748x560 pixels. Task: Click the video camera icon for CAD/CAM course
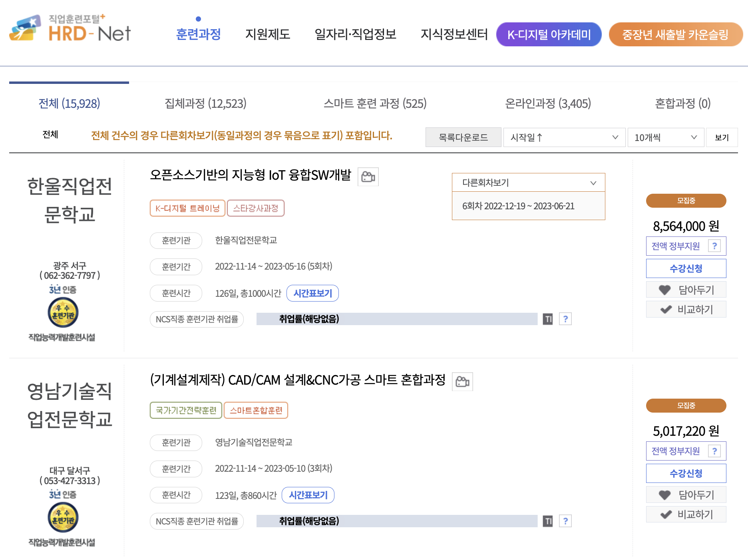click(x=463, y=381)
